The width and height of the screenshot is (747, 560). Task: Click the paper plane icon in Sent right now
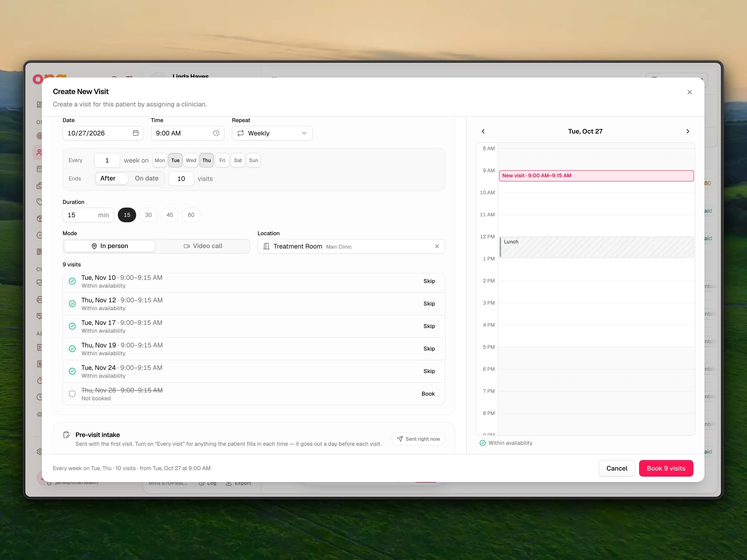[400, 439]
